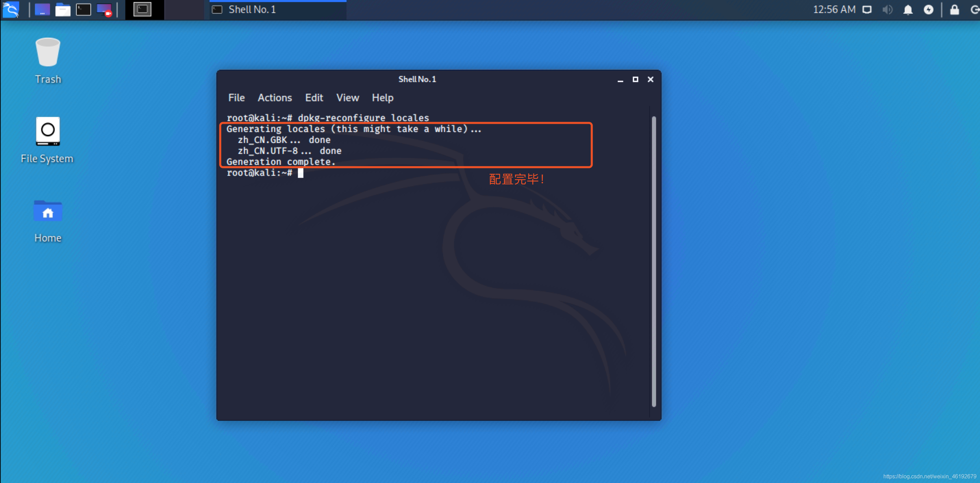This screenshot has width=980, height=483.
Task: Click the 'zh_CN.UTF-8 ... done' line
Action: tap(289, 151)
